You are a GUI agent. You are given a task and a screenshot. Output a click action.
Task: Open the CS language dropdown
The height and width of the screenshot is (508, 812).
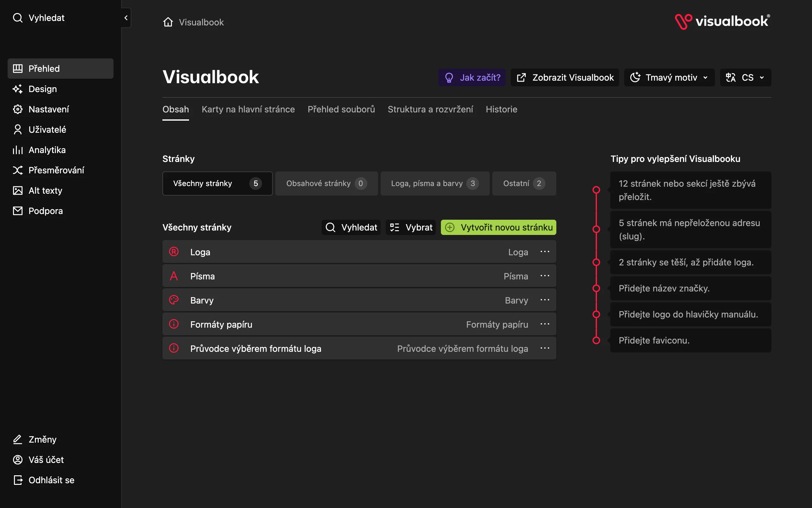click(x=745, y=77)
